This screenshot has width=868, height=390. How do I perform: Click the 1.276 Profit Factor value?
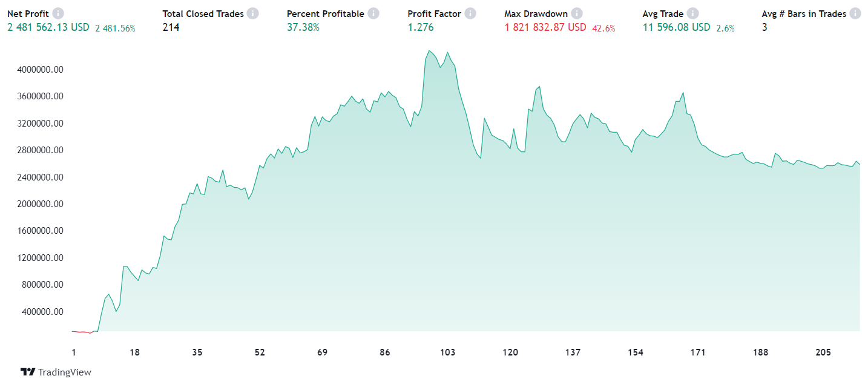point(421,27)
